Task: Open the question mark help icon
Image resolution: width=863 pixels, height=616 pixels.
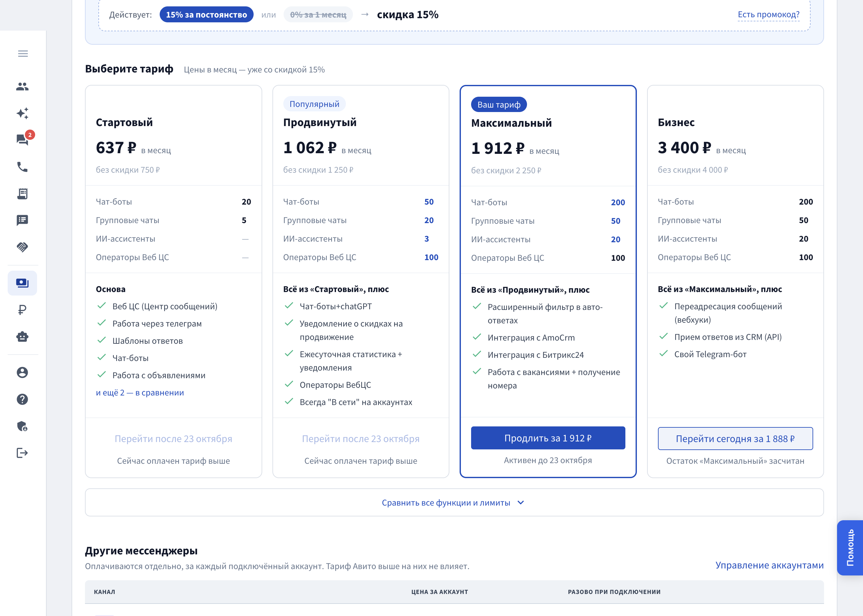Action: pos(22,399)
